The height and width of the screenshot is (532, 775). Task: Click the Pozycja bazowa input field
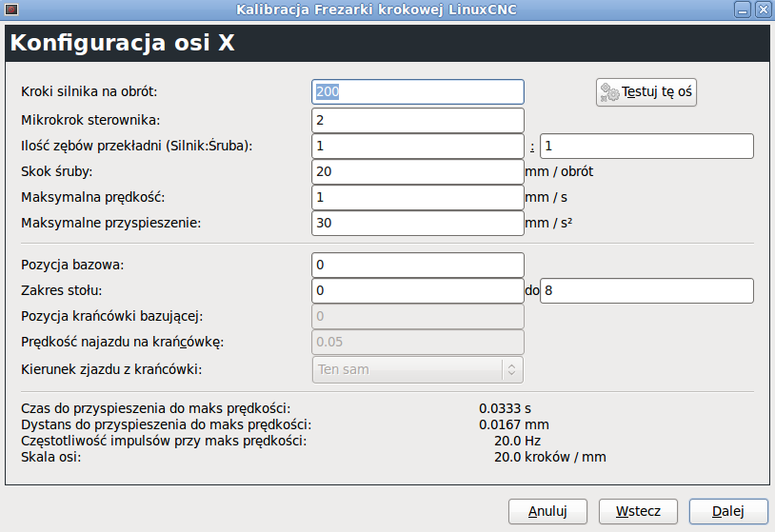click(418, 265)
